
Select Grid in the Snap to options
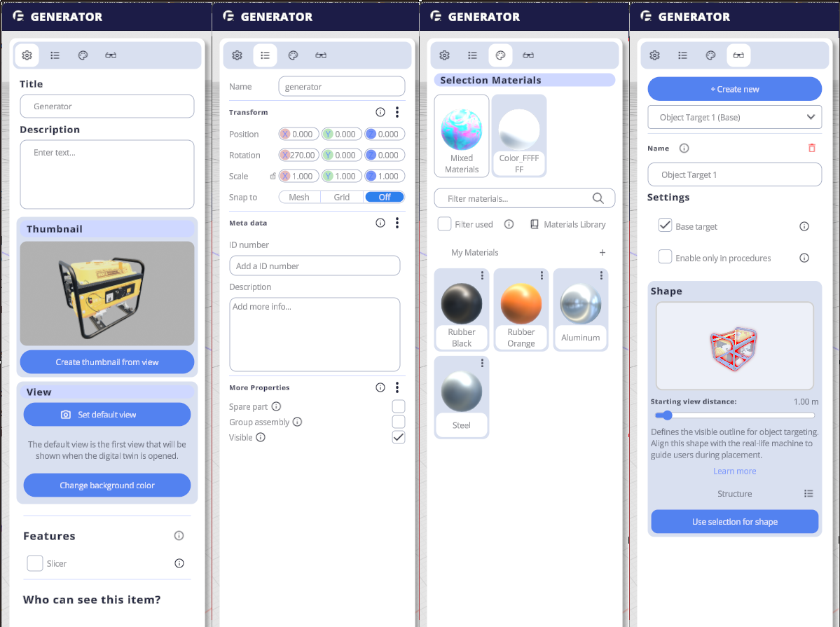tap(341, 197)
